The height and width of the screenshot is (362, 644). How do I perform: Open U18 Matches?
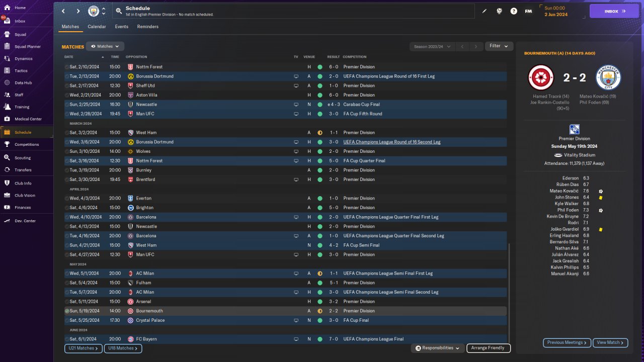tap(123, 348)
